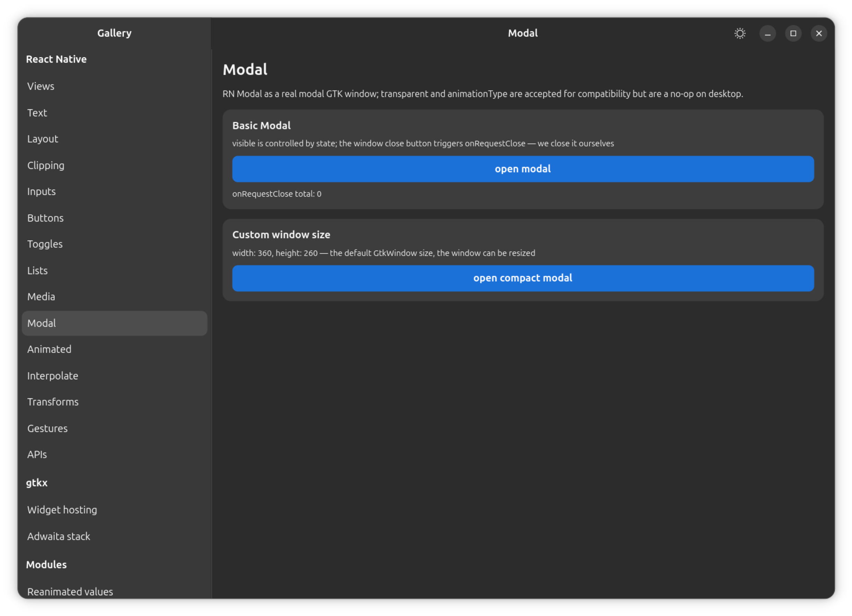Go to the Text sidebar entry

click(115, 112)
